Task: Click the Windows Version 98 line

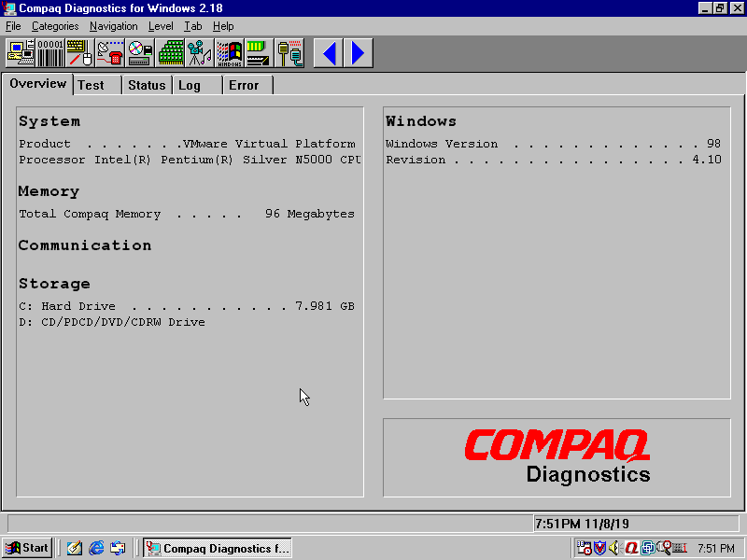Action: [554, 144]
